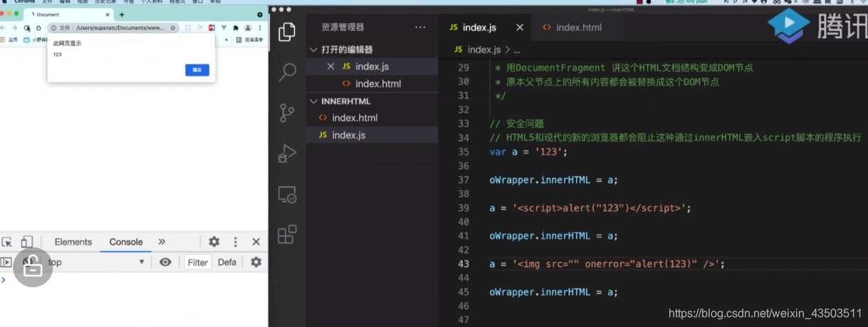The width and height of the screenshot is (868, 327).
Task: Open the Explorer view in VS Code activity bar
Action: pos(287,31)
